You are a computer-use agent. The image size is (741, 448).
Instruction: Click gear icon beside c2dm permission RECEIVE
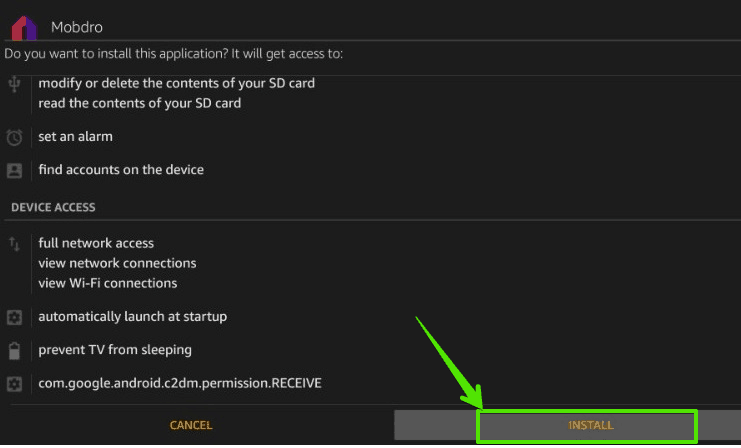pos(14,384)
